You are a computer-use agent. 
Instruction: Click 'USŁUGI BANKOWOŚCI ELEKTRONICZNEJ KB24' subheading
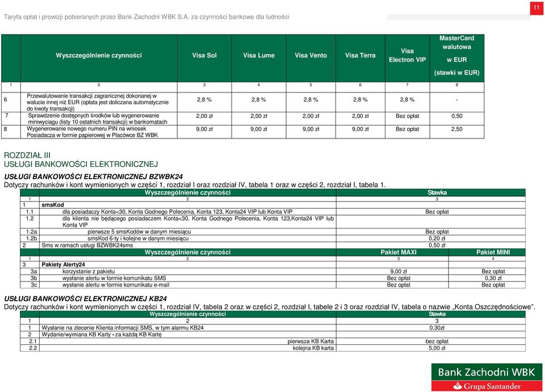pyautogui.click(x=85, y=298)
